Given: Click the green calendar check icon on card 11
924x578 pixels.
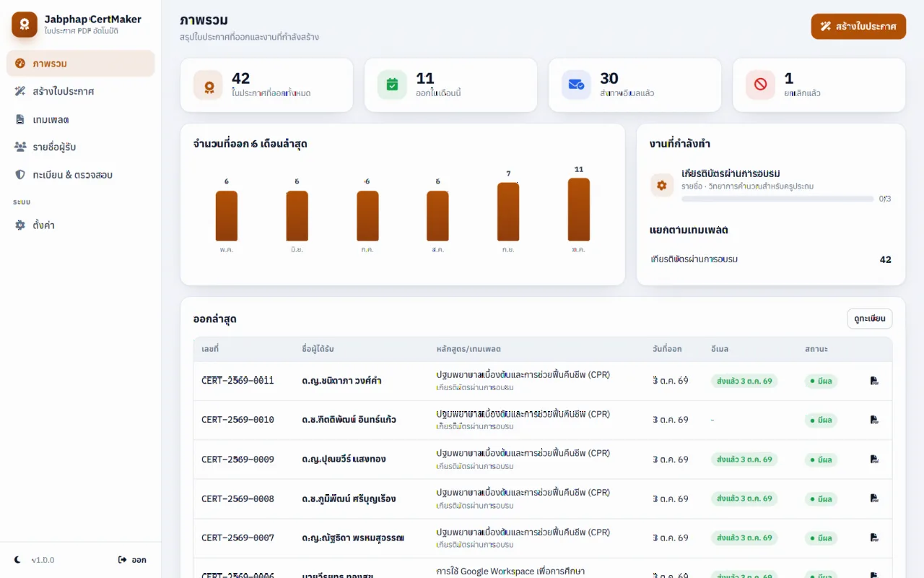Looking at the screenshot, I should [392, 85].
